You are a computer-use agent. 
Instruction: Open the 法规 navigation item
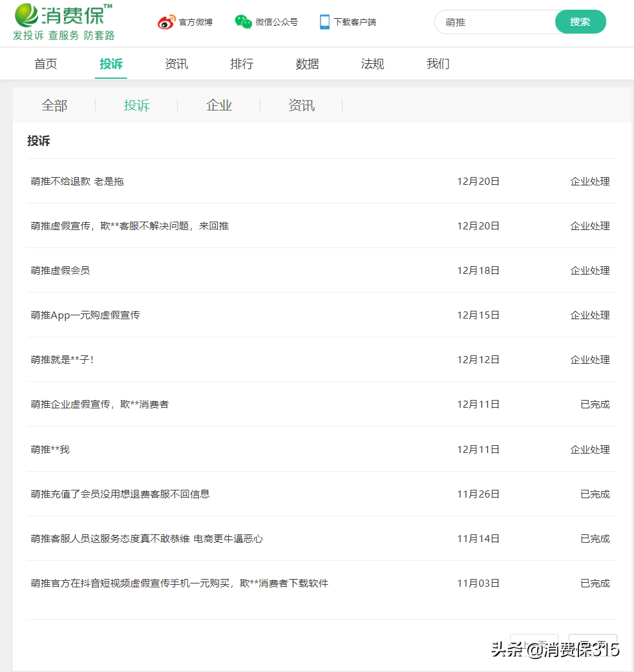(372, 64)
